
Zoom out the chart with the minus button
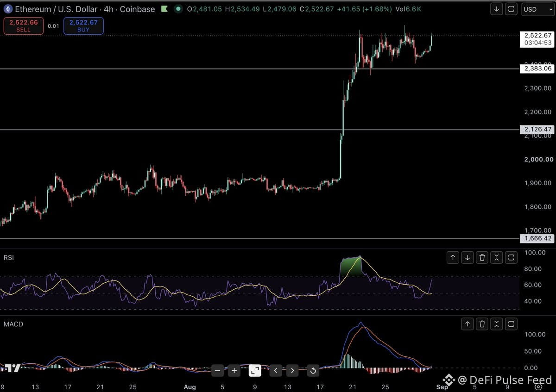coord(218,370)
